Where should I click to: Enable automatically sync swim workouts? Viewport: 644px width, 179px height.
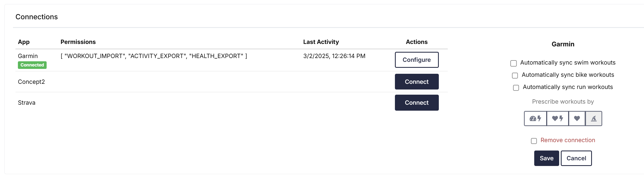[513, 63]
